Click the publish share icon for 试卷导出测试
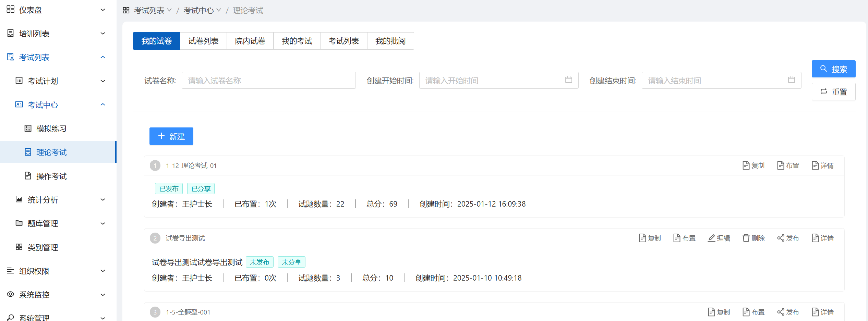This screenshot has height=321, width=868. (x=781, y=238)
